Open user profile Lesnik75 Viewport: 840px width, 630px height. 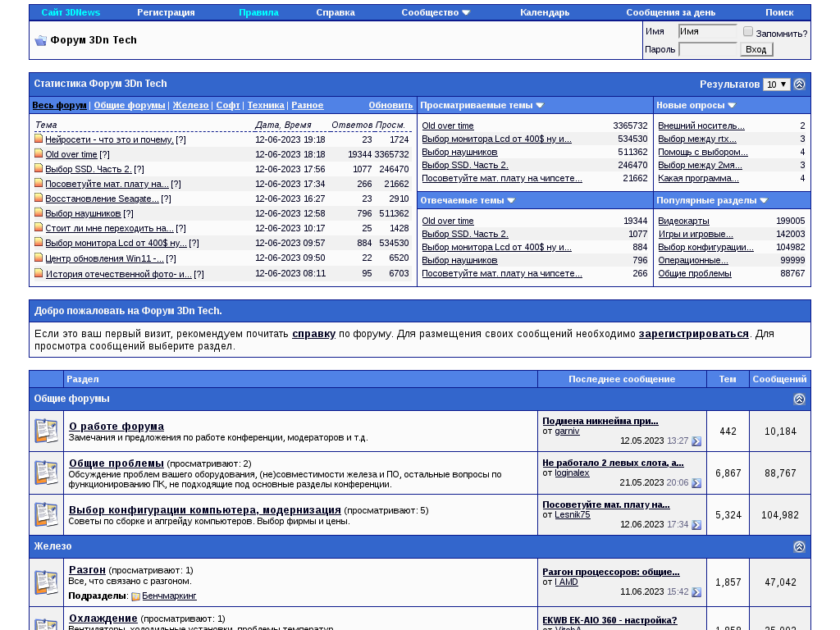coord(572,514)
